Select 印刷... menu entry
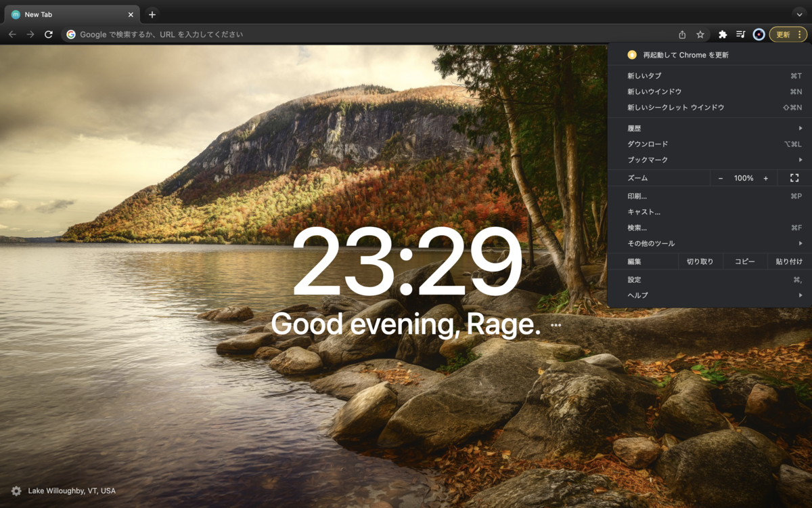 (x=709, y=196)
